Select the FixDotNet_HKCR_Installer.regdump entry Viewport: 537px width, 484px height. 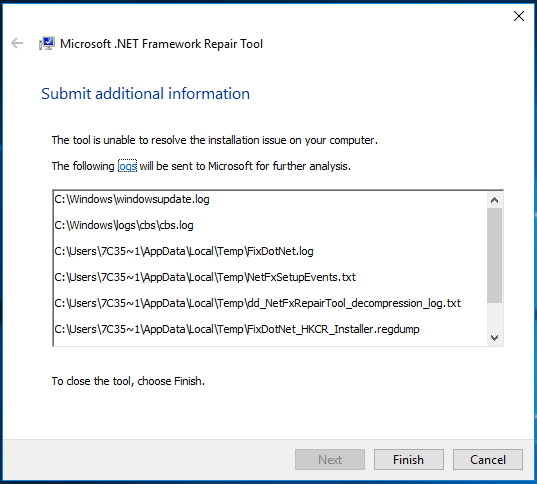[x=237, y=329]
